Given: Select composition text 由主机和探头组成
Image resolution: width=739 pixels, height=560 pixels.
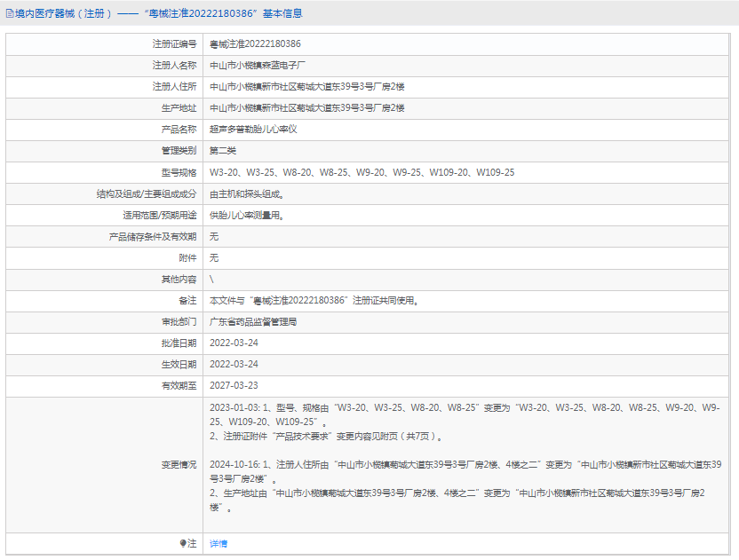Looking at the screenshot, I should (x=247, y=194).
